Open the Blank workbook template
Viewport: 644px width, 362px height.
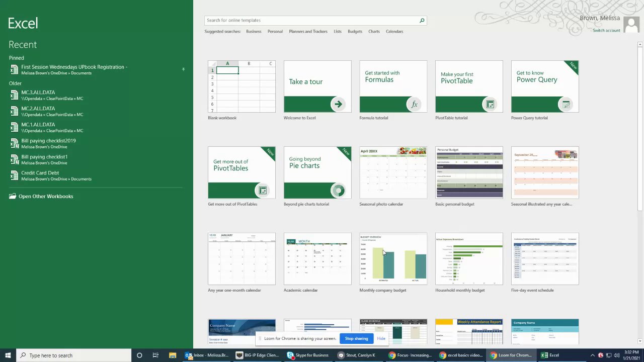(242, 86)
